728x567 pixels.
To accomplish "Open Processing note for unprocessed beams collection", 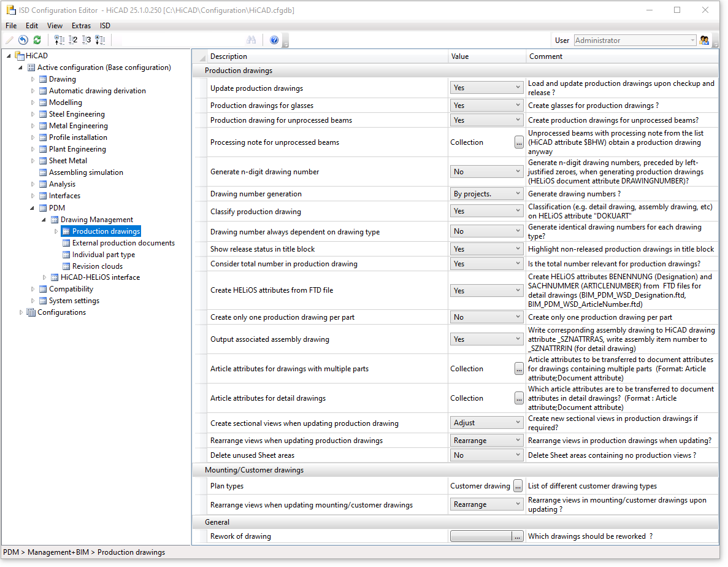I will point(519,142).
